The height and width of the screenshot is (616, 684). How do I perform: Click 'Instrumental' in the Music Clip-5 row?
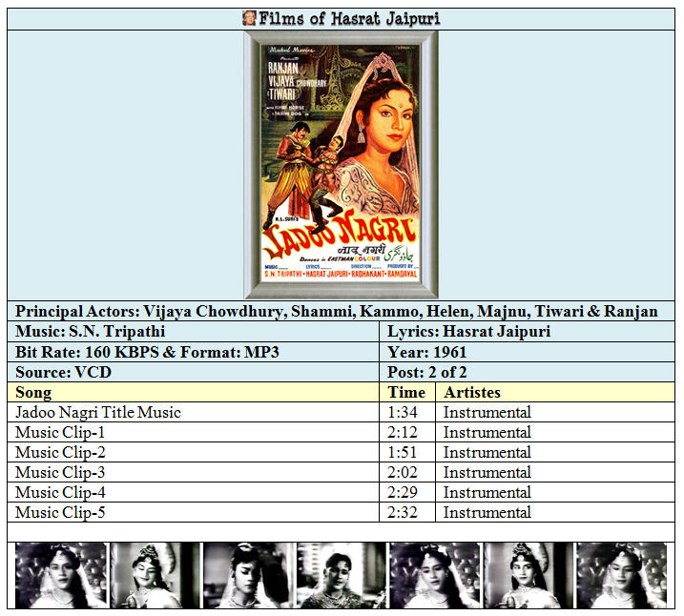click(x=487, y=513)
